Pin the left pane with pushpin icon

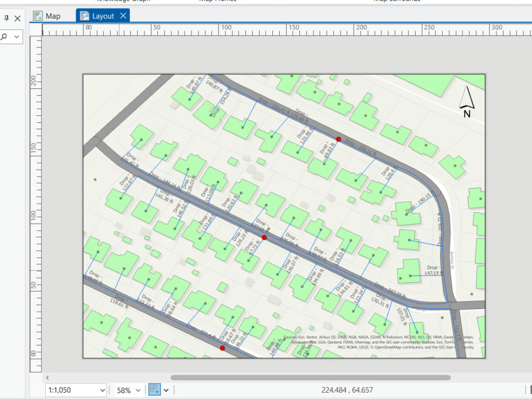[6, 18]
